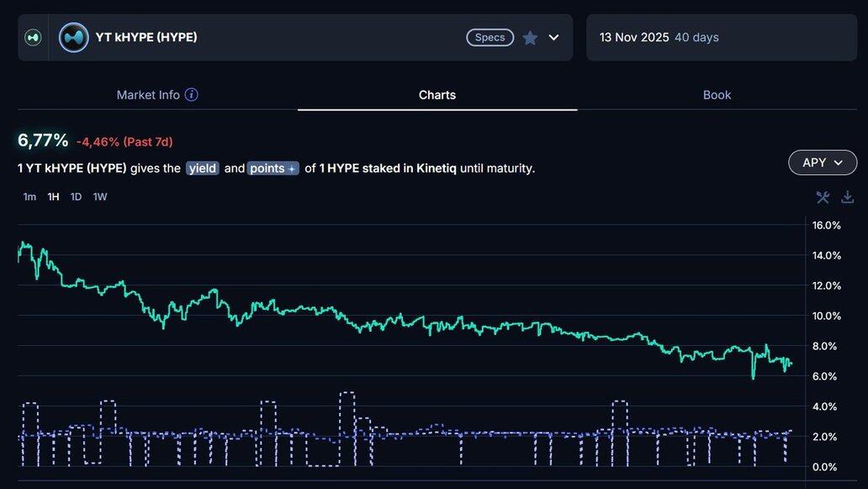Switch to the Book tab

[717, 95]
